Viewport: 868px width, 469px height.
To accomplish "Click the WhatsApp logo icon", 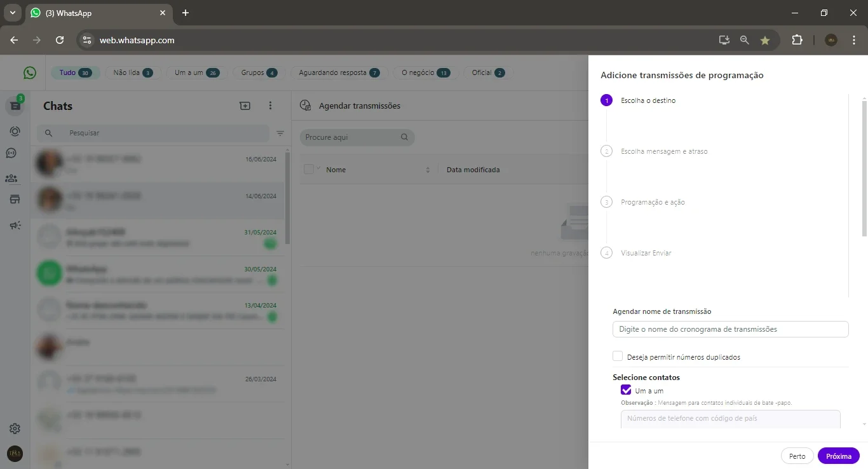I will click(30, 73).
